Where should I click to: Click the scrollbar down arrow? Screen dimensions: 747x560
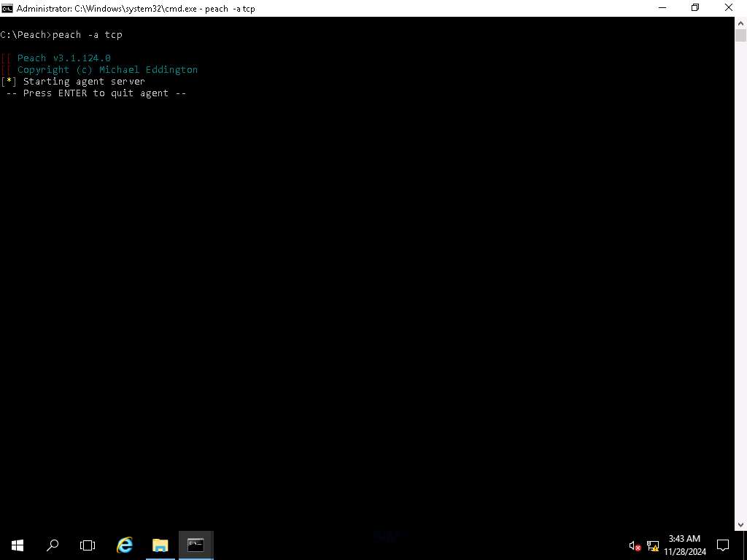[x=740, y=524]
